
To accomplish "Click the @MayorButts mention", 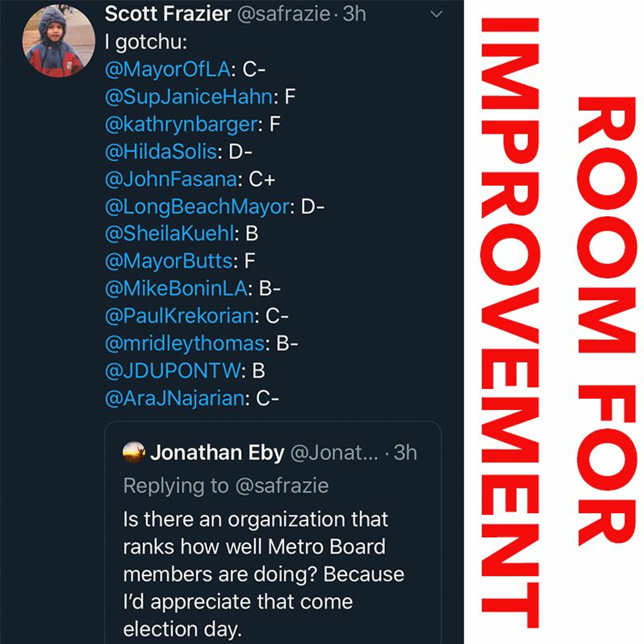I will 169,261.
